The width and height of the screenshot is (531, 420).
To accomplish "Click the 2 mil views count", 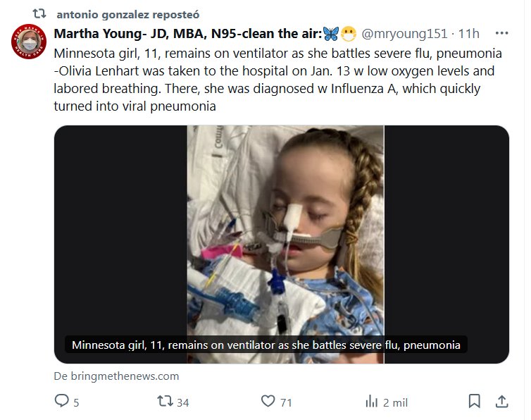I will tap(395, 402).
